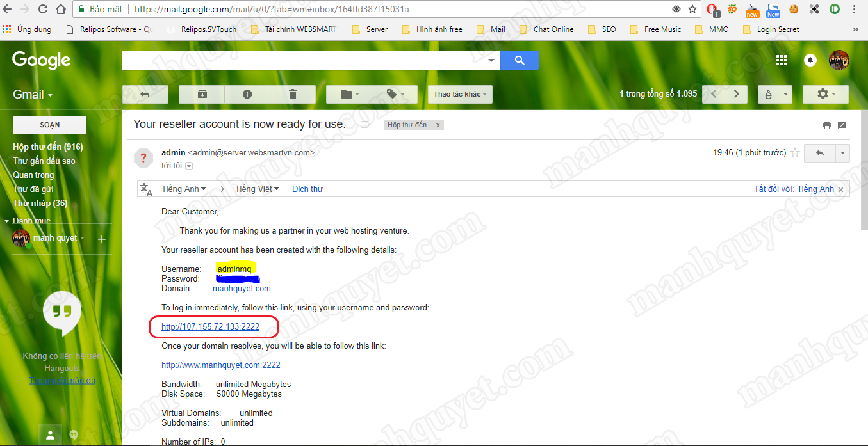Open the Google apps grid
The height and width of the screenshot is (446, 868).
click(x=782, y=60)
